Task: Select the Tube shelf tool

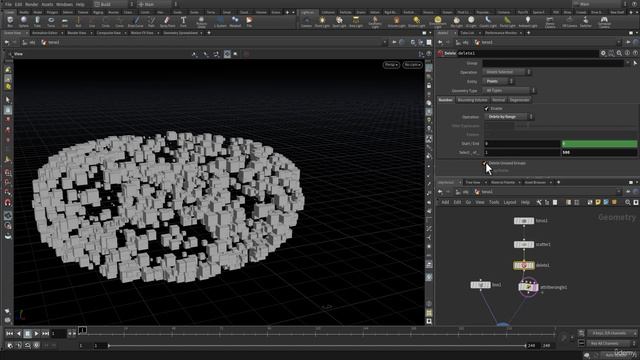Action: pyautogui.click(x=37, y=22)
